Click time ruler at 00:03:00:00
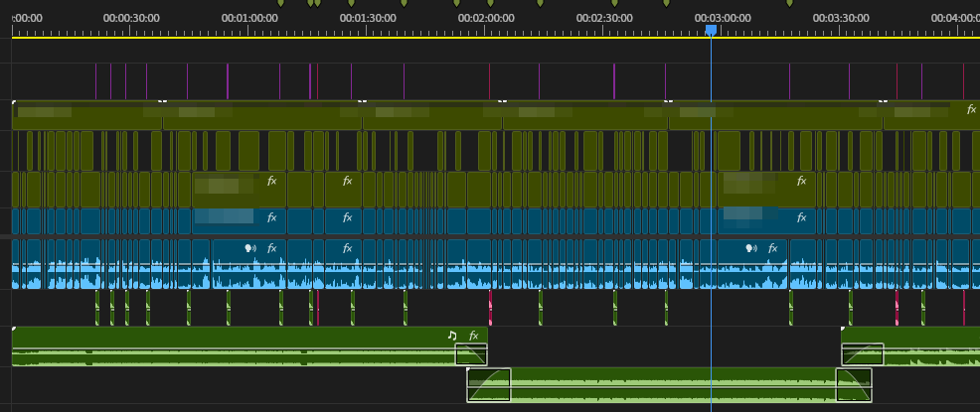This screenshot has width=980, height=412. 723,19
